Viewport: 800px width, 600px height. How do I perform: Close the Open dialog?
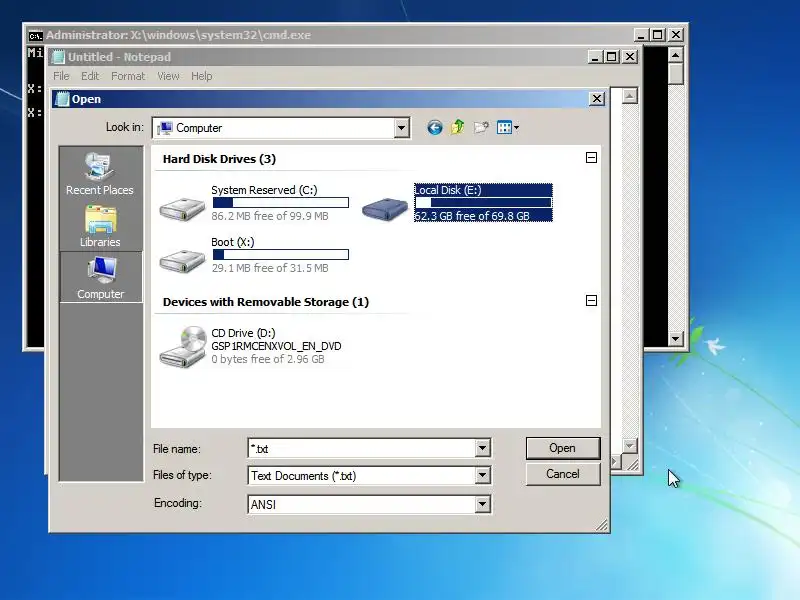pyautogui.click(x=597, y=98)
